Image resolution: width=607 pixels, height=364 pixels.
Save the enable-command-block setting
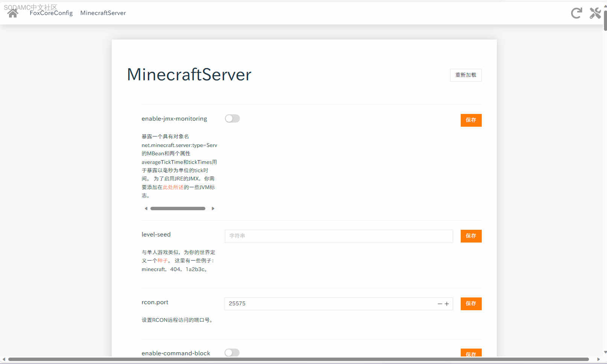471,353
